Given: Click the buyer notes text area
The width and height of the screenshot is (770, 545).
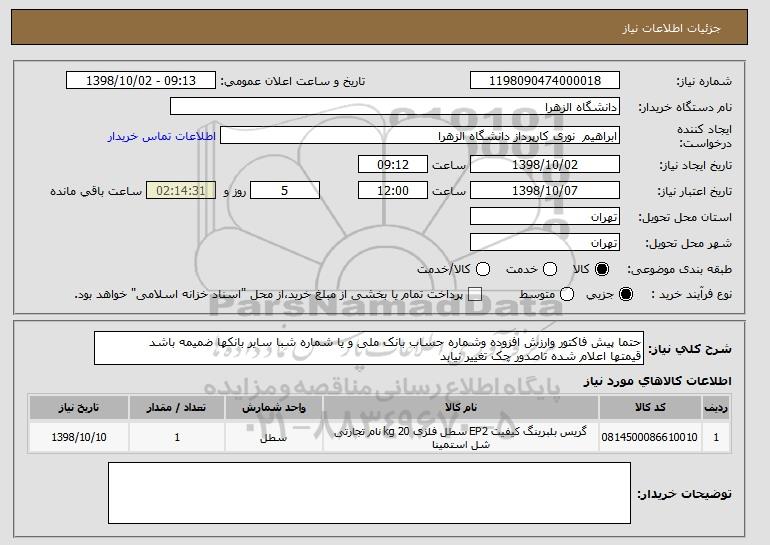Looking at the screenshot, I should point(369,493).
